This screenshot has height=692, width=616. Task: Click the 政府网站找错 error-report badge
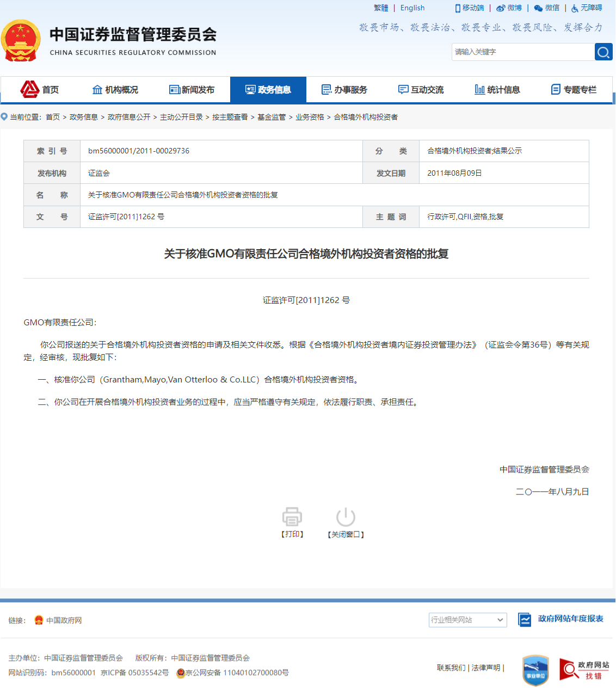click(x=584, y=670)
